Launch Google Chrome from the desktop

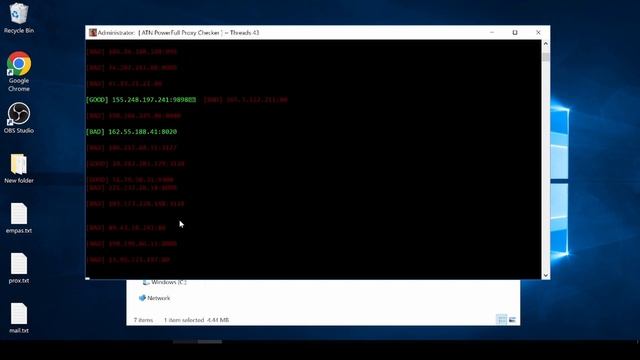pos(19,71)
